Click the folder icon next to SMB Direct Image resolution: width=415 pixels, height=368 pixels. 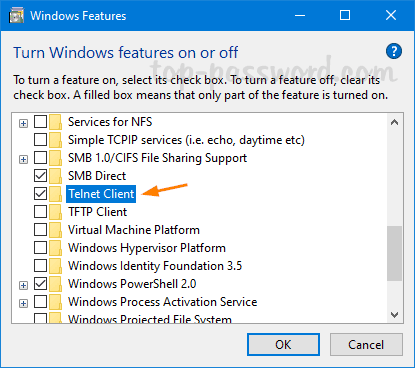coord(55,176)
